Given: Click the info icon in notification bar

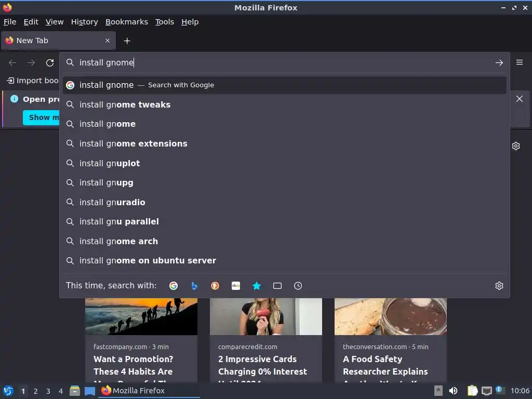Looking at the screenshot, I should click(x=14, y=99).
